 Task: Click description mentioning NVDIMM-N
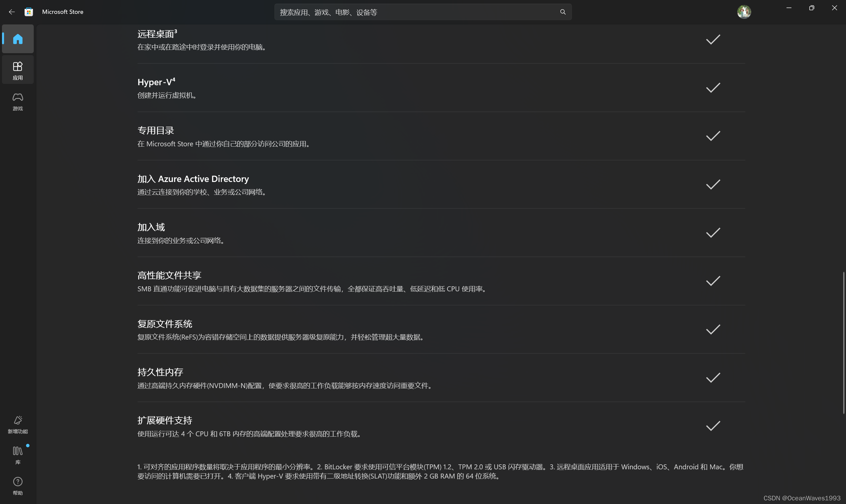(x=286, y=386)
